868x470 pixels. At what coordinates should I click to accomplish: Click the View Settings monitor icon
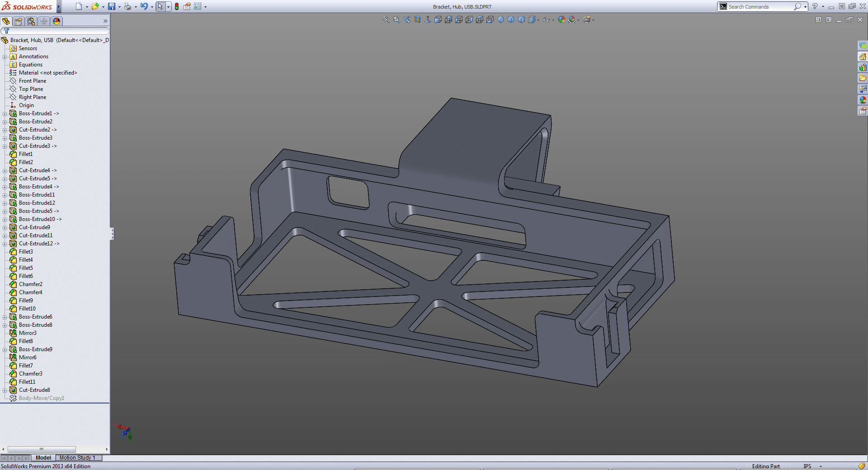pyautogui.click(x=587, y=19)
